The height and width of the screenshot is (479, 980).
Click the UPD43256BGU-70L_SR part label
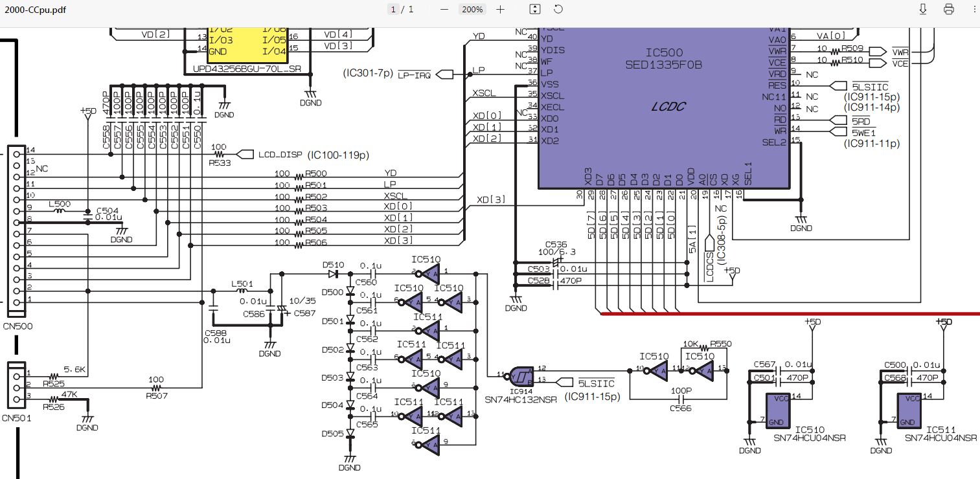[247, 69]
